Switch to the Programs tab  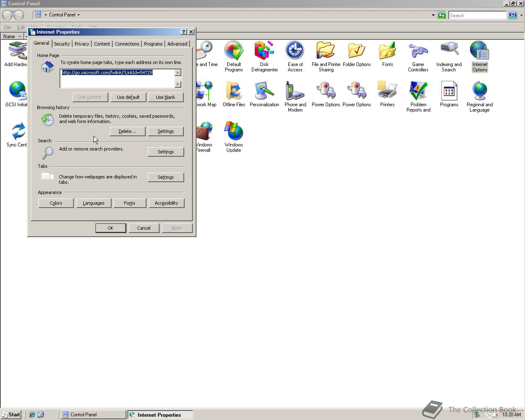(153, 44)
